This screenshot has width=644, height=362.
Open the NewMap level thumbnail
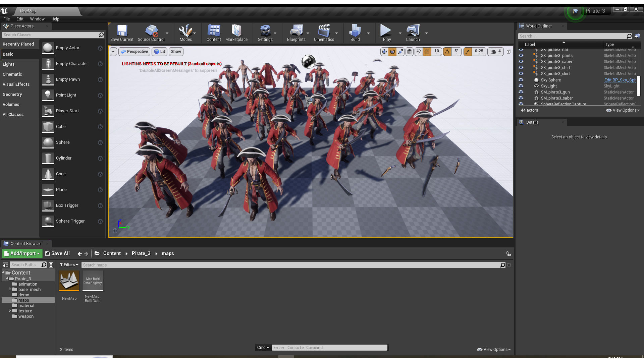(69, 281)
